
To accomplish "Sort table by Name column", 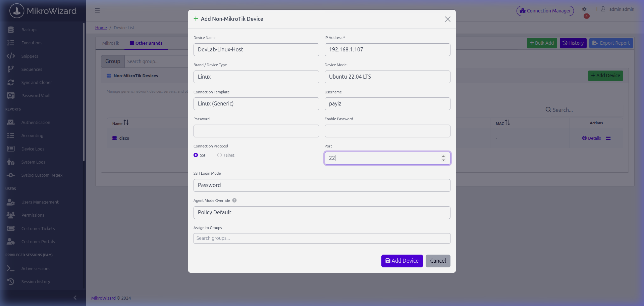I will pyautogui.click(x=126, y=123).
